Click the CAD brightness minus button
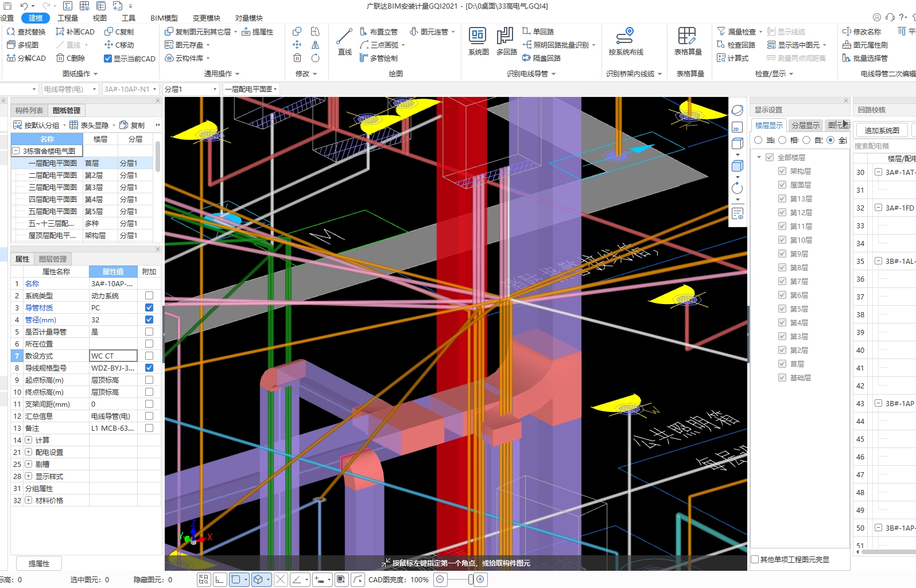Image resolution: width=916 pixels, height=588 pixels. tap(440, 579)
